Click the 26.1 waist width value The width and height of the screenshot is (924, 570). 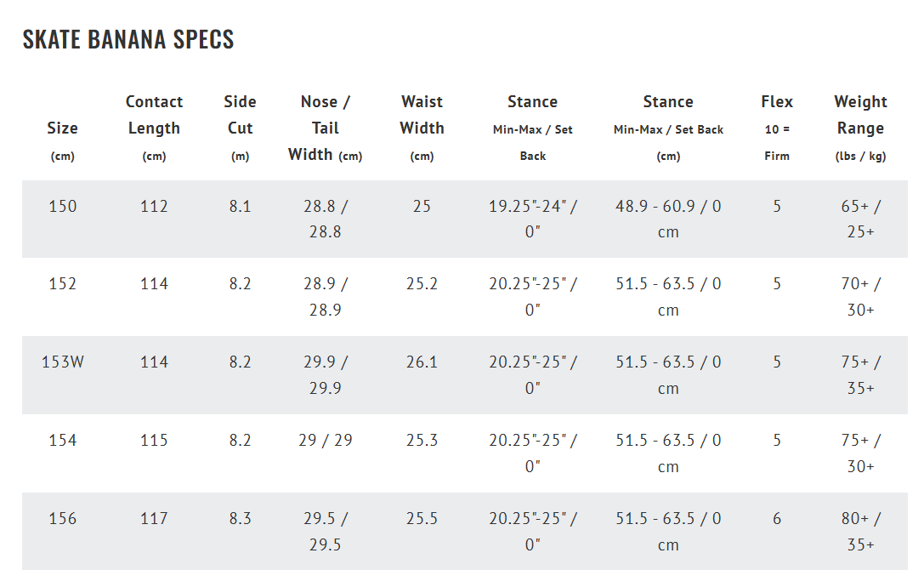tap(422, 362)
